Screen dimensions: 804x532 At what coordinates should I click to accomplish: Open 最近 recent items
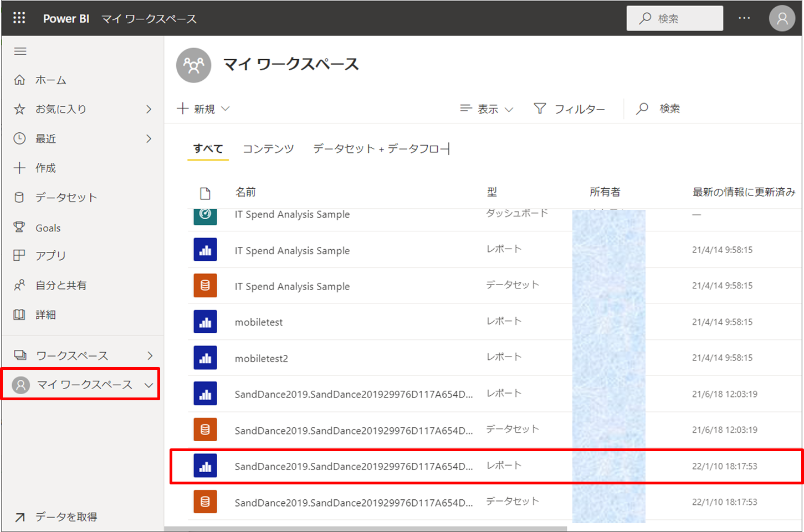point(45,138)
